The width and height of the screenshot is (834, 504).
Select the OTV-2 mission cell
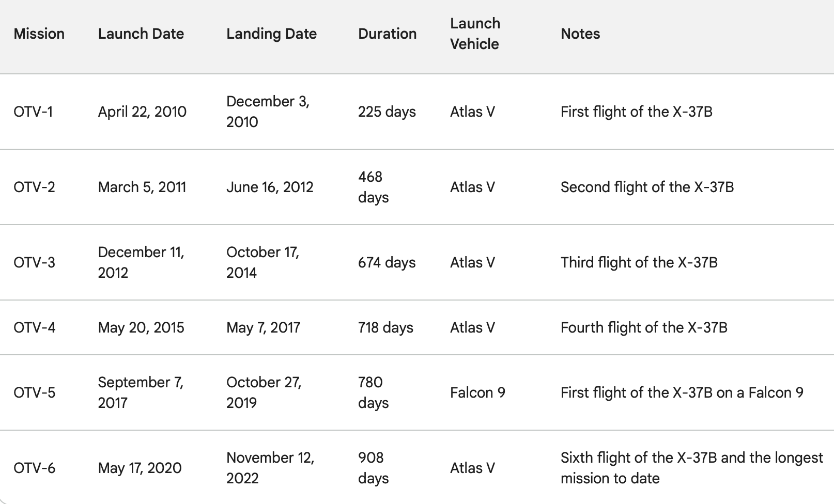pos(34,187)
